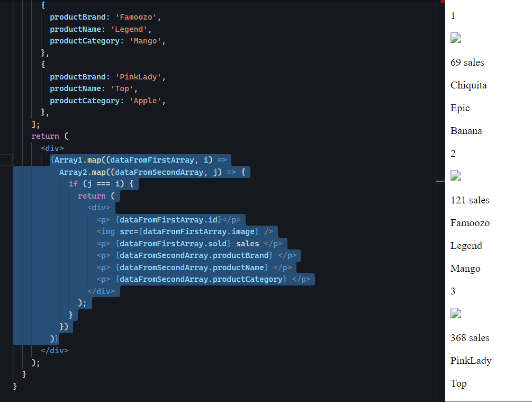This screenshot has height=402, width=532.
Task: Click the '121 sales' text in preview
Action: tap(470, 200)
